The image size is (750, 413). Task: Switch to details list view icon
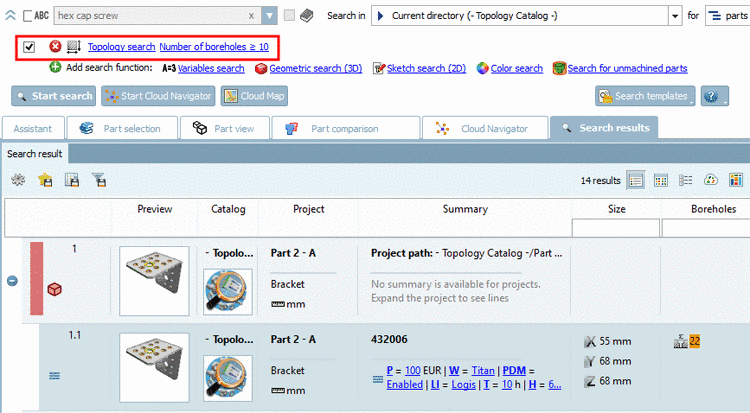coord(685,180)
